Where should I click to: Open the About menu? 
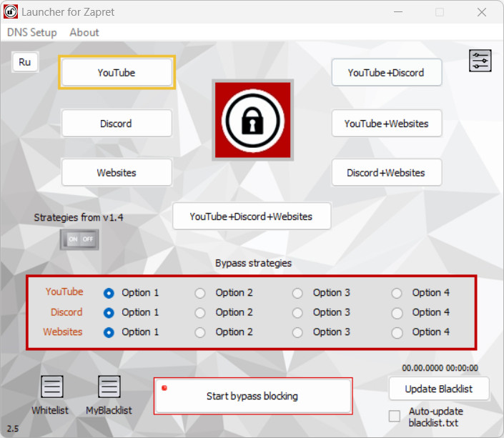coord(84,32)
